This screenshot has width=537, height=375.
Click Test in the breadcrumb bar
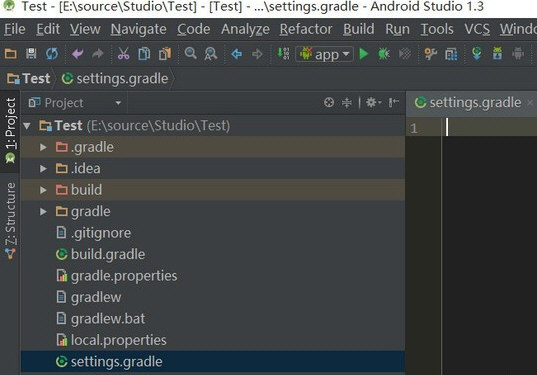[29, 79]
